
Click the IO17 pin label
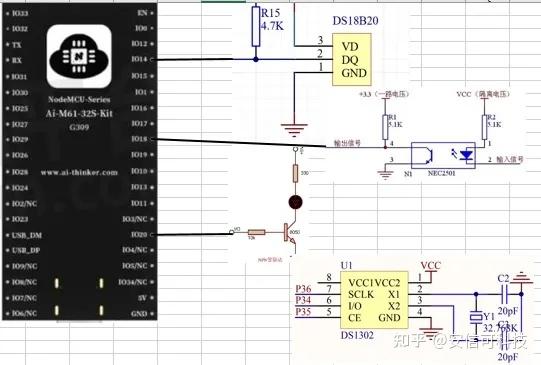point(139,123)
